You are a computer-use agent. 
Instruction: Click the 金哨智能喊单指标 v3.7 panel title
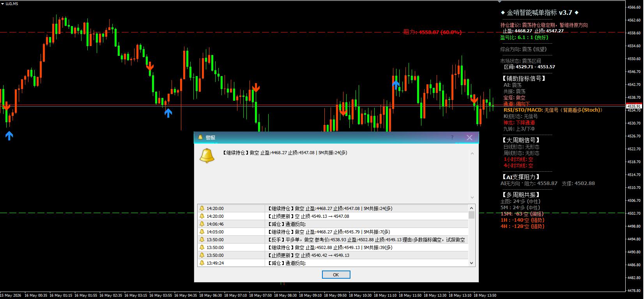click(x=540, y=12)
